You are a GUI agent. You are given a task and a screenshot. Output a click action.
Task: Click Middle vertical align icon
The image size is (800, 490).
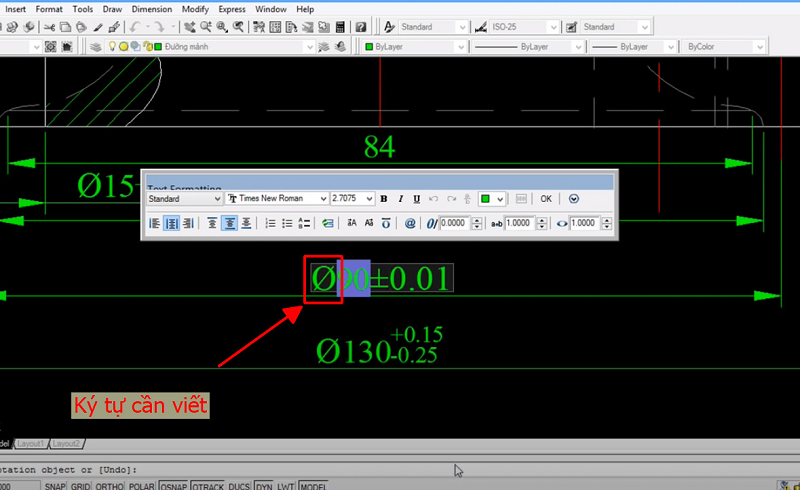230,223
